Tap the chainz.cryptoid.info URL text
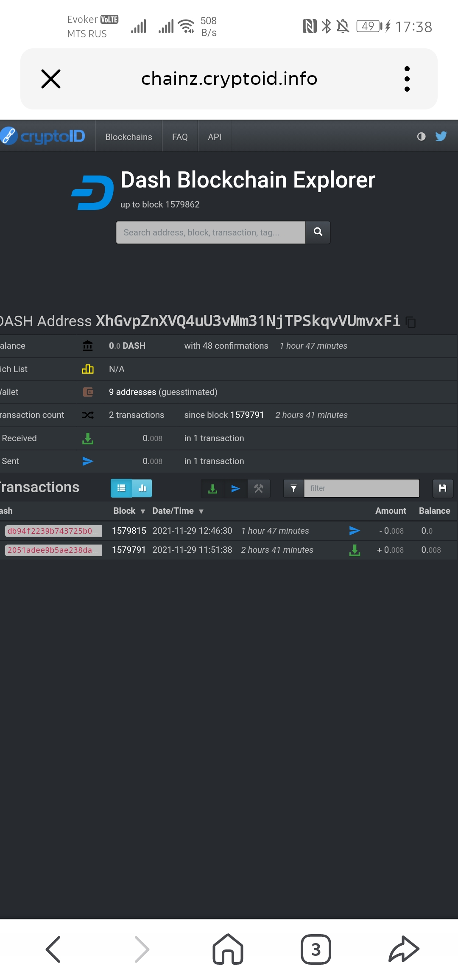 (229, 79)
